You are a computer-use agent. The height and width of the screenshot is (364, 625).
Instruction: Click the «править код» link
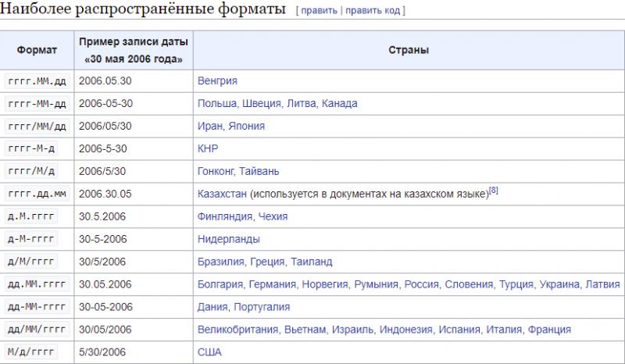tap(373, 11)
